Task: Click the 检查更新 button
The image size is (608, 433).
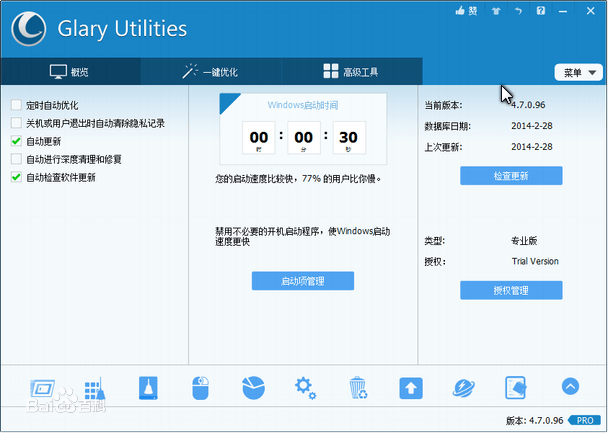Action: point(511,176)
